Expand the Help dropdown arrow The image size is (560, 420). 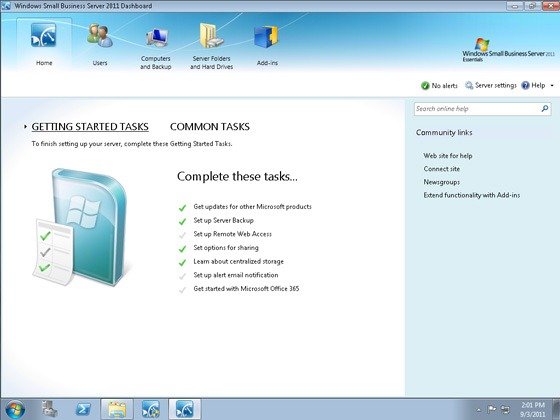point(552,86)
